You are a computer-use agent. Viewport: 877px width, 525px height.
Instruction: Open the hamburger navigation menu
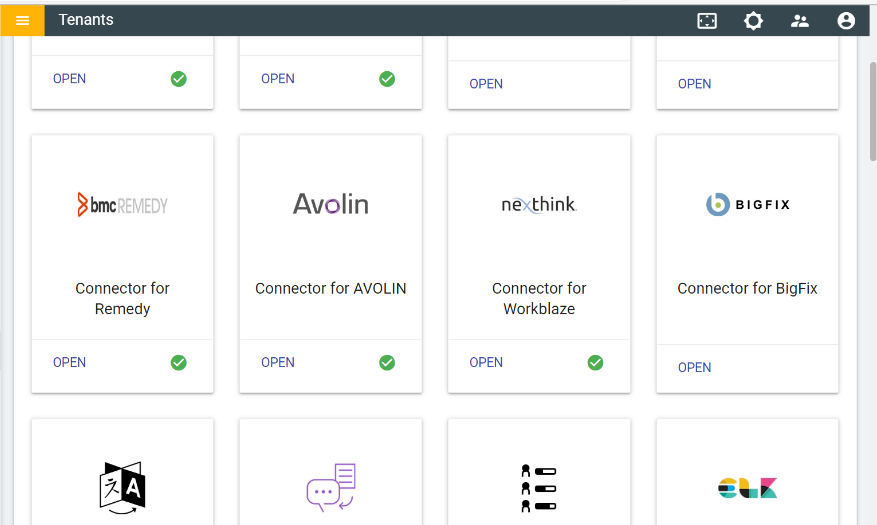[22, 21]
